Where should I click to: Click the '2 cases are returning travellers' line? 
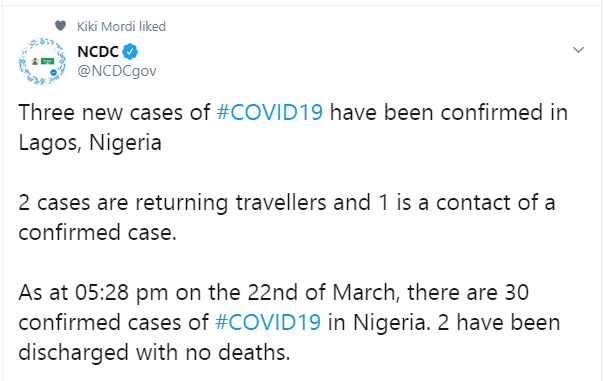point(173,203)
